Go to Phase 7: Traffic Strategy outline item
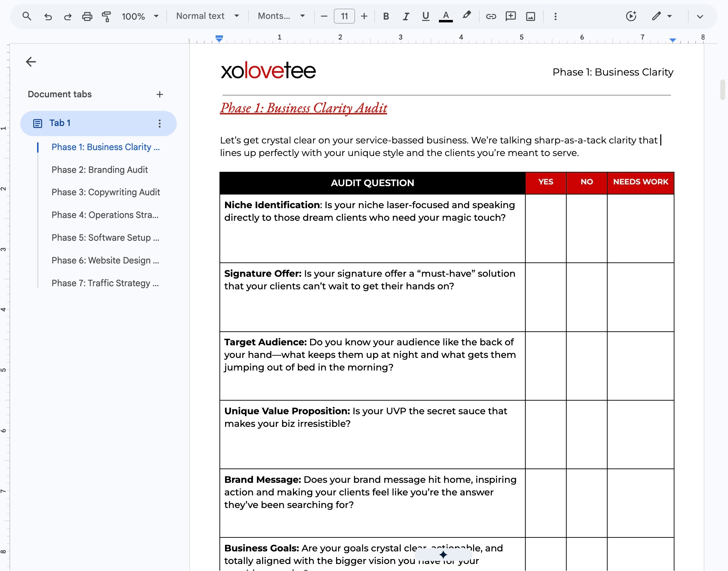Viewport: 728px width, 571px height. 105,283
